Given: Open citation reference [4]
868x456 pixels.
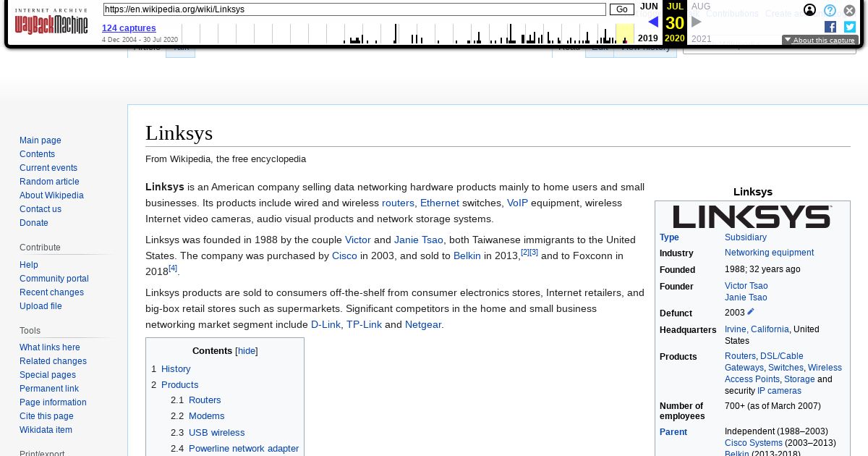Looking at the screenshot, I should pyautogui.click(x=173, y=269).
